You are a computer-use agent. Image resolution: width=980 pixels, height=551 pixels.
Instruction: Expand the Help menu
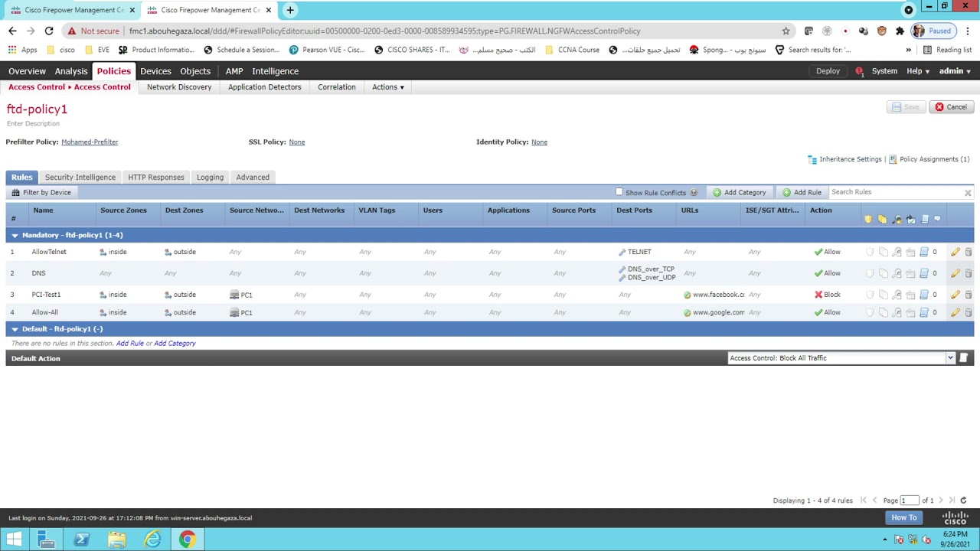pos(918,71)
